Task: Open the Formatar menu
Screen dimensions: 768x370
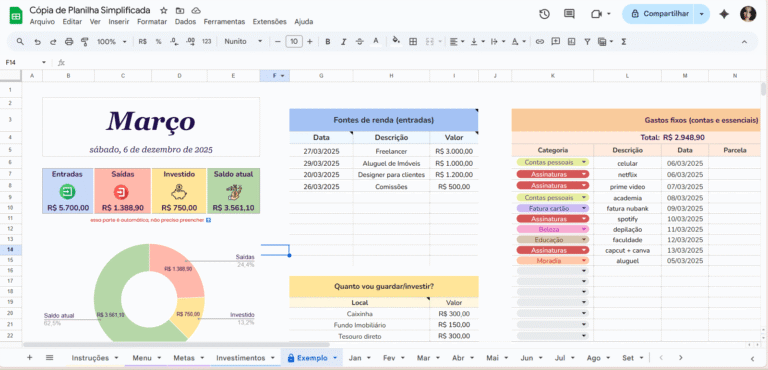Action: pos(152,22)
